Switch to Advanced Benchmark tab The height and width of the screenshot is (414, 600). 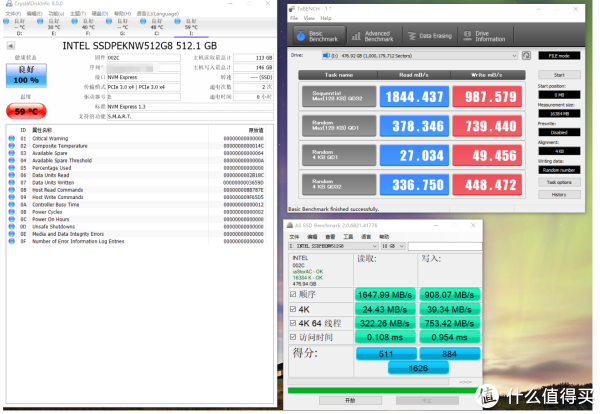tap(374, 36)
